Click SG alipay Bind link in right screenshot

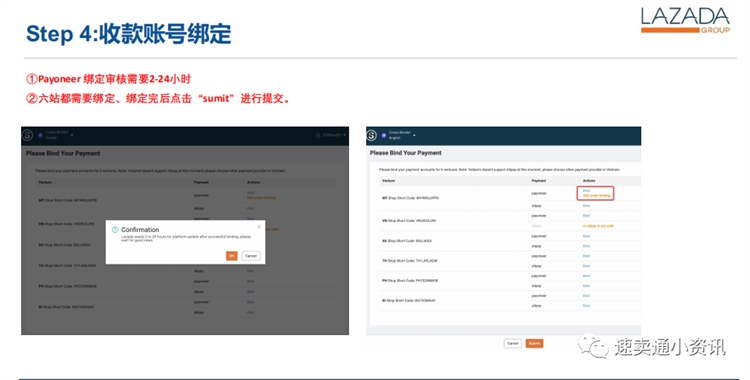click(x=586, y=246)
